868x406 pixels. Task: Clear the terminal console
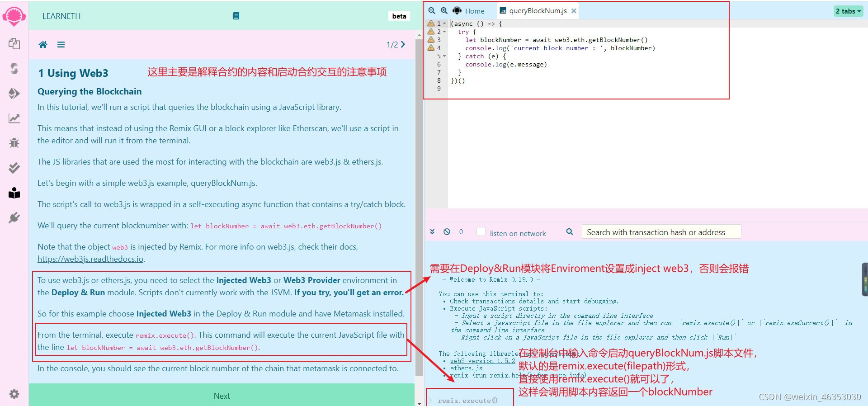[447, 231]
